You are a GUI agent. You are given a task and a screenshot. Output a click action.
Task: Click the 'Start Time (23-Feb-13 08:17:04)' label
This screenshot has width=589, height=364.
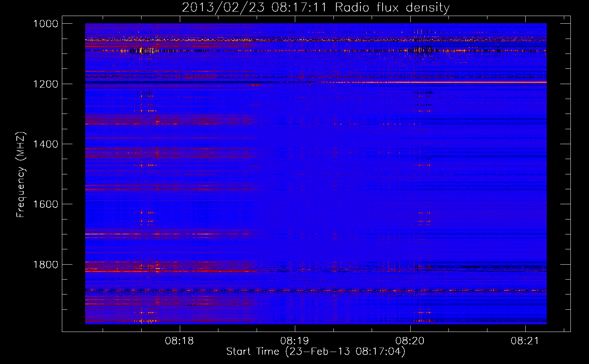click(x=316, y=352)
